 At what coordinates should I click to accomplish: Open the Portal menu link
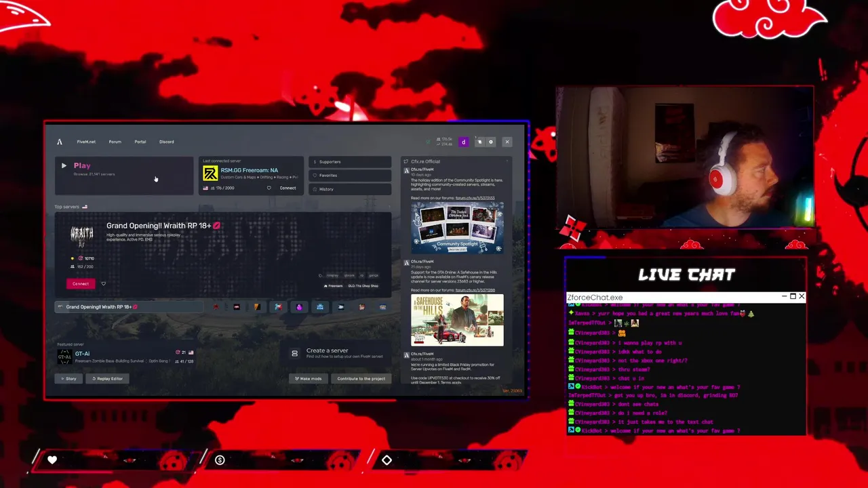[x=140, y=142]
